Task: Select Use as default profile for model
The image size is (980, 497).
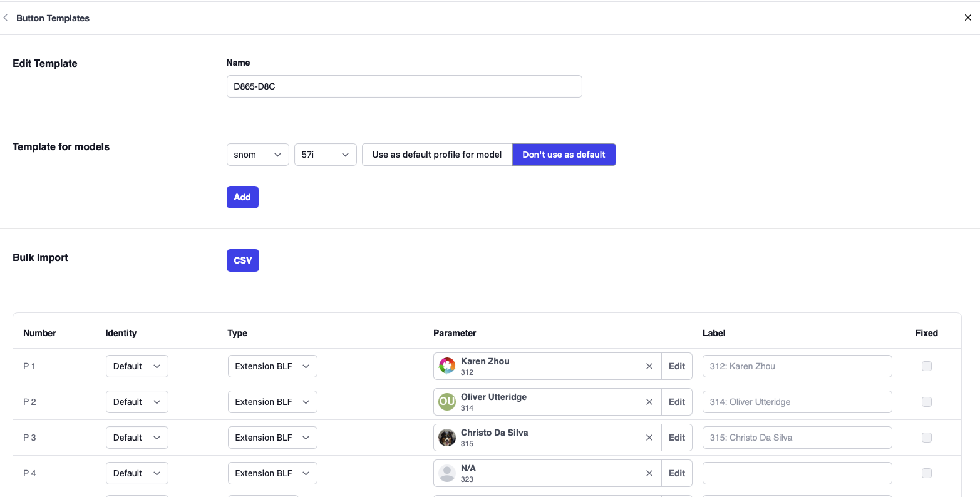Action: tap(436, 155)
